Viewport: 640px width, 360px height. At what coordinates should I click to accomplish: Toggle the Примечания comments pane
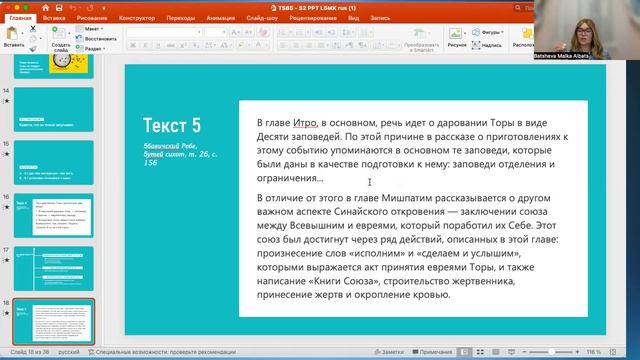[432, 352]
